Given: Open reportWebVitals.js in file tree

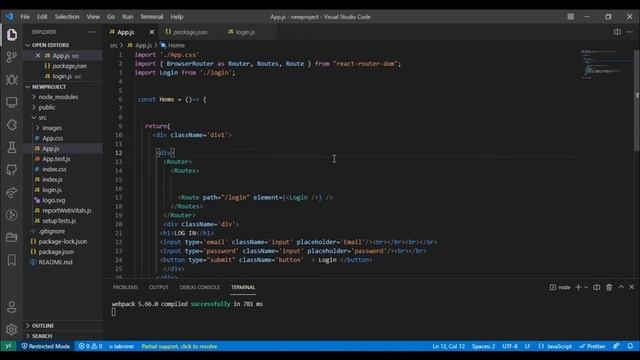Looking at the screenshot, I should pos(67,211).
